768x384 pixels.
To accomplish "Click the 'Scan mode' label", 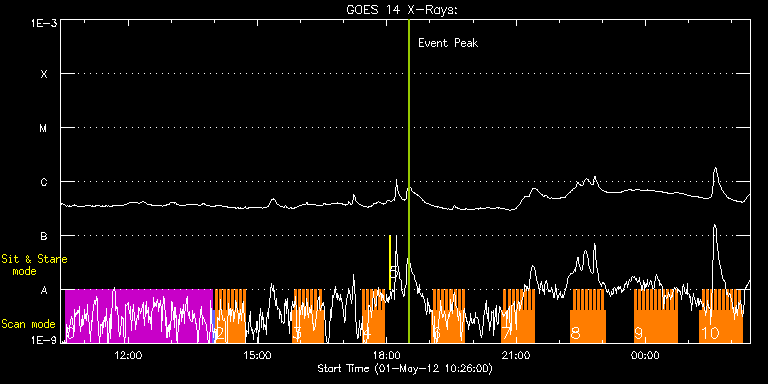I will (x=28, y=324).
